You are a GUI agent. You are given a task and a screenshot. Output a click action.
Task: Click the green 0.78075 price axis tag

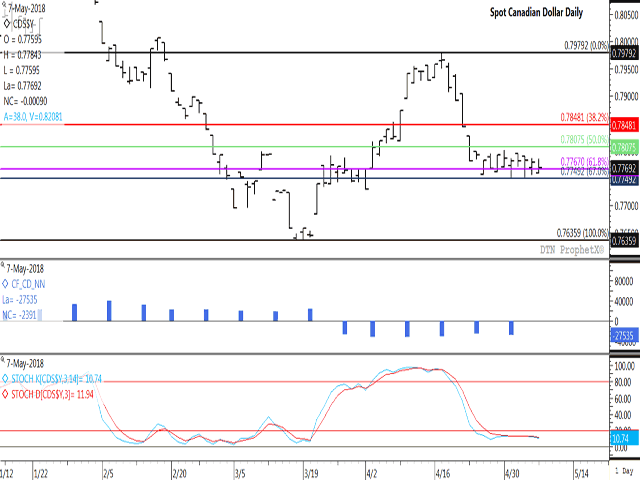(x=624, y=147)
